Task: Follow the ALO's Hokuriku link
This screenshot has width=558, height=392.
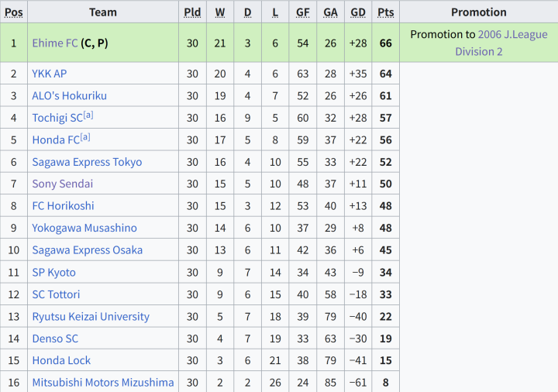Action: click(70, 96)
